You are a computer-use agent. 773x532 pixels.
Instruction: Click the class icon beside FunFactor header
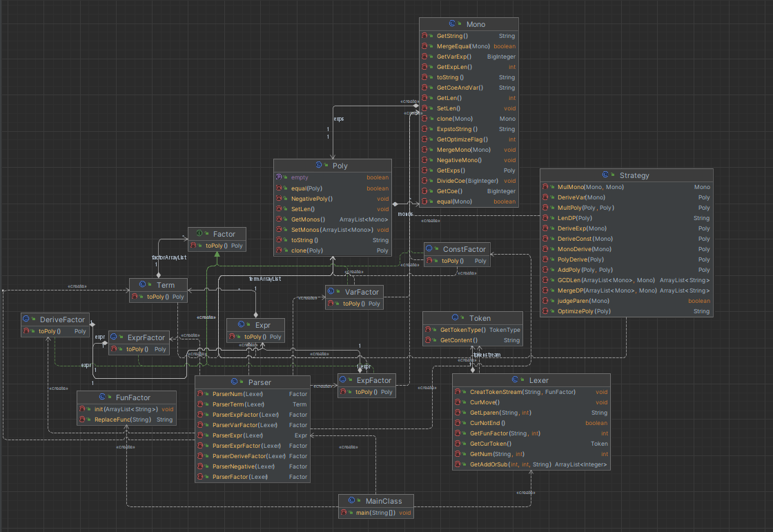(x=102, y=397)
